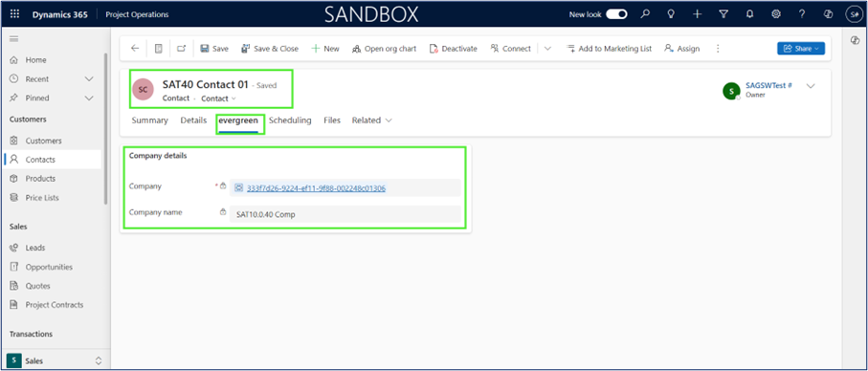Click Deactivate command
Screen dimensions: 868x371
pyautogui.click(x=454, y=49)
